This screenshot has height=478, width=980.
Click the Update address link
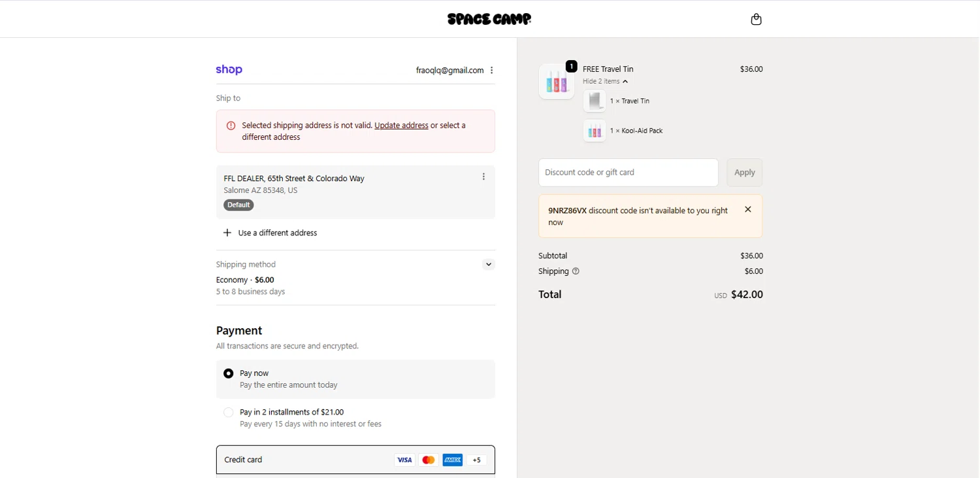click(x=401, y=126)
